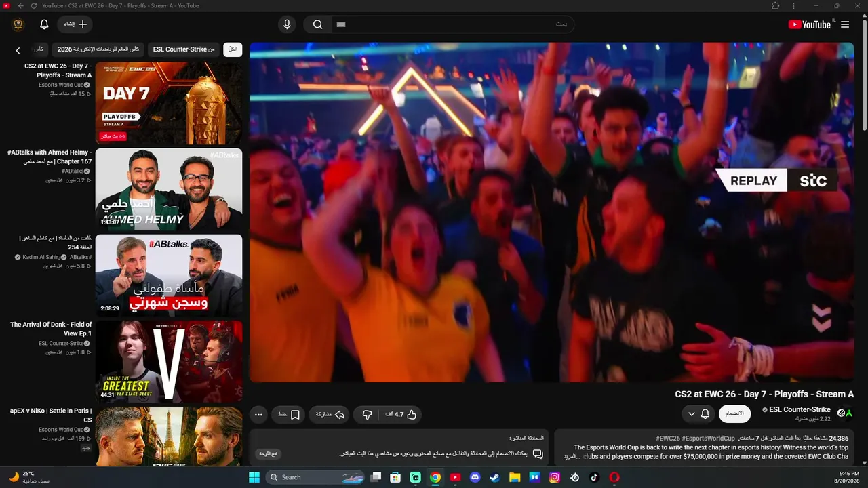Open Task View on the taskbar
Viewport: 868px width, 488px height.
click(x=376, y=477)
